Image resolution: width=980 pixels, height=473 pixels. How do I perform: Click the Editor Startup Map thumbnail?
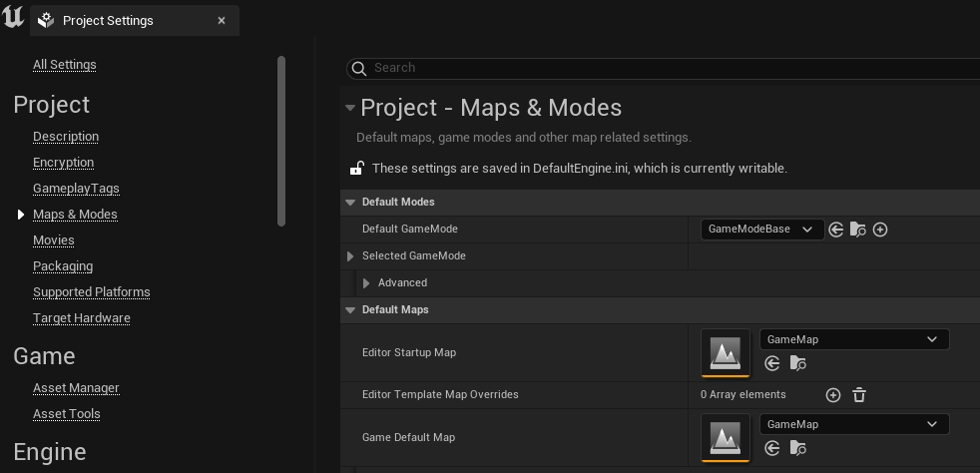[726, 352]
